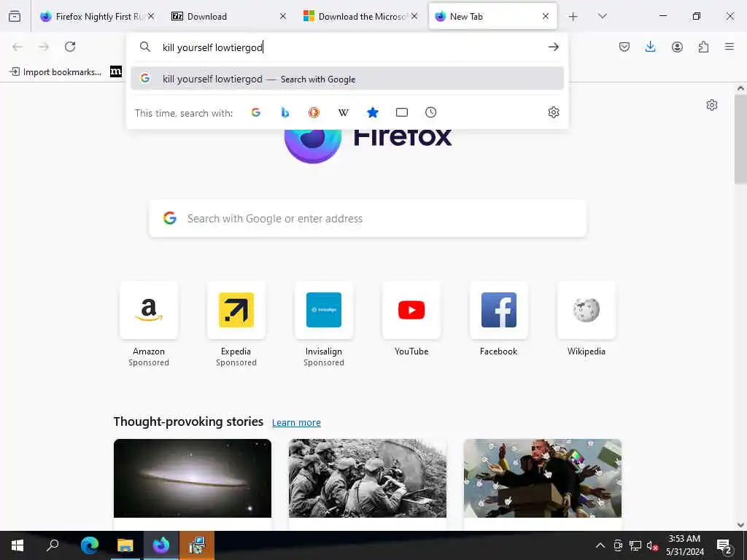Click the network tray icon
Viewport: 747px width, 560px height.
click(635, 545)
